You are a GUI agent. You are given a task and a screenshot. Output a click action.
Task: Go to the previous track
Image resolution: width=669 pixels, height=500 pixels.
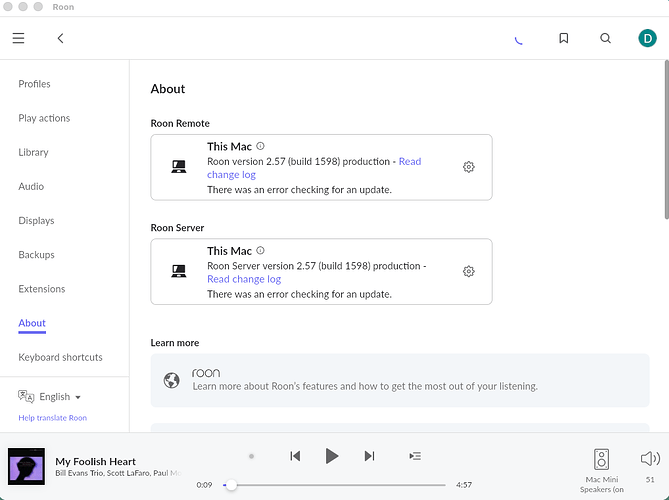click(x=295, y=456)
